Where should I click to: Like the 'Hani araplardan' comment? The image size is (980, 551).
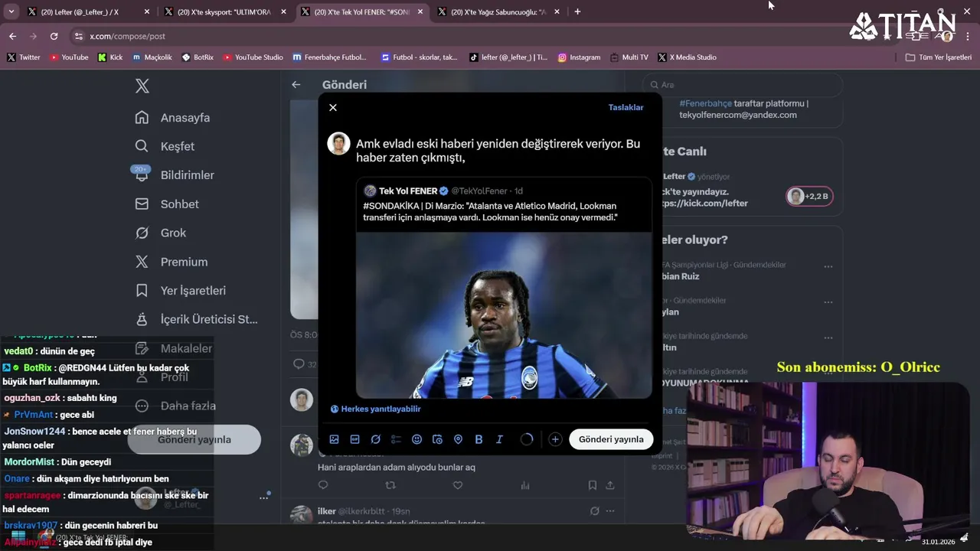click(458, 485)
